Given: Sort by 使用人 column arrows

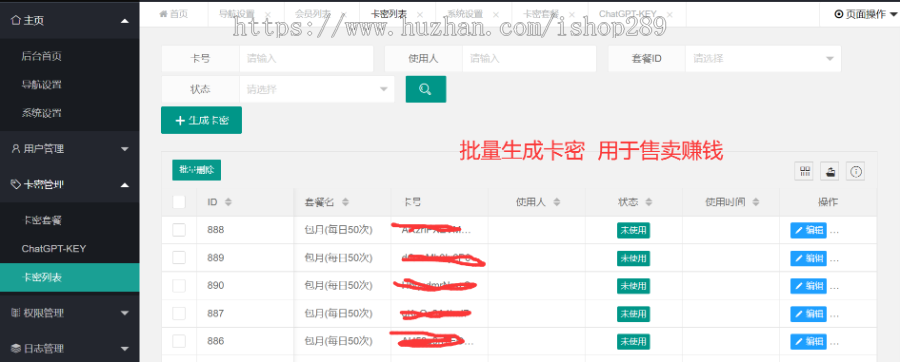Looking at the screenshot, I should tap(556, 202).
